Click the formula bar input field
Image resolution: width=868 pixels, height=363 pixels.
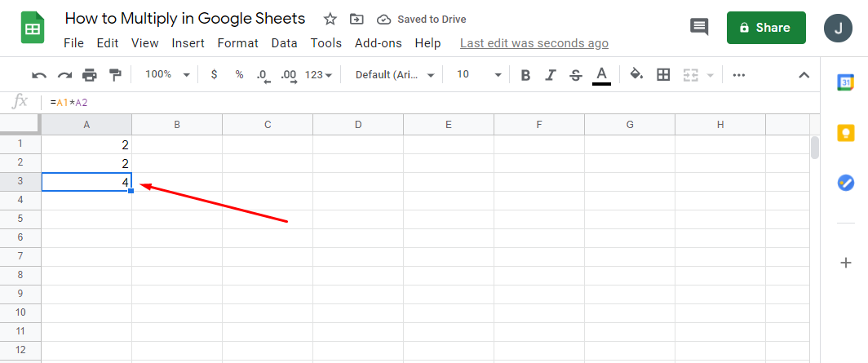click(408, 103)
